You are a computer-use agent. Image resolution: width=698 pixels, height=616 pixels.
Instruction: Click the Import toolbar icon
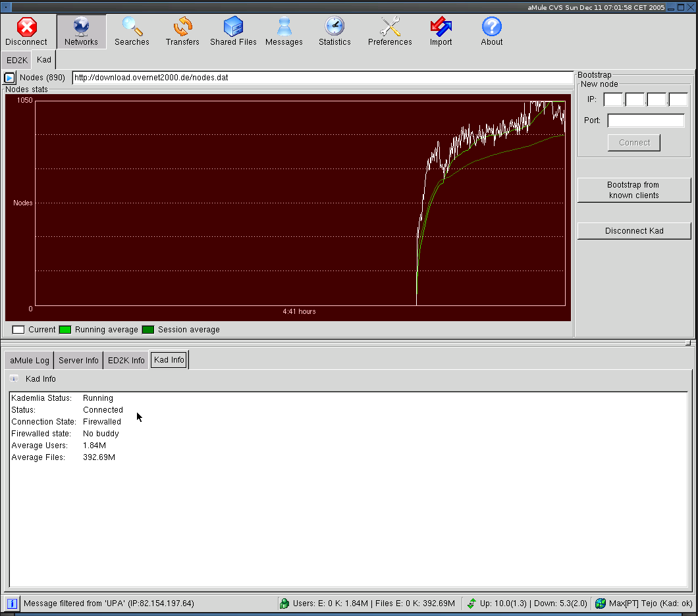coord(441,32)
